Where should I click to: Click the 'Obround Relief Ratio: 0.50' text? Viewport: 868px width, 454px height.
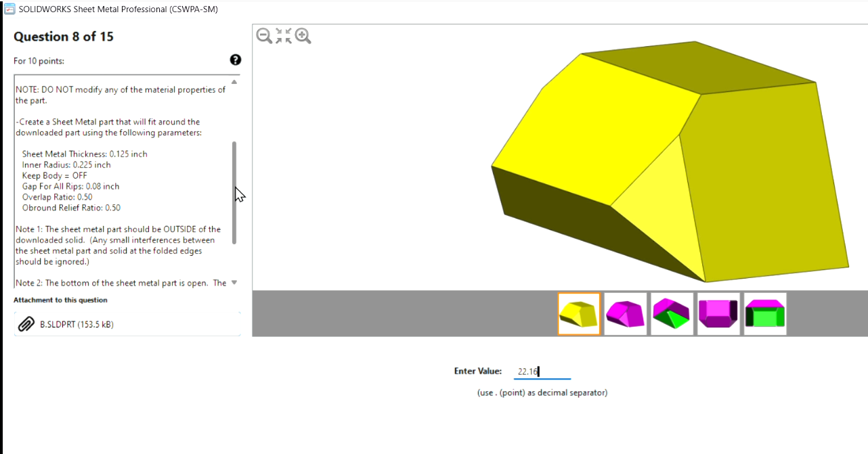[x=71, y=208]
